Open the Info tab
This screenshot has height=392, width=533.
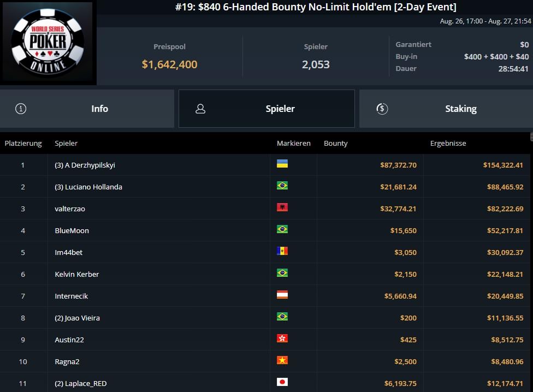click(x=87, y=109)
